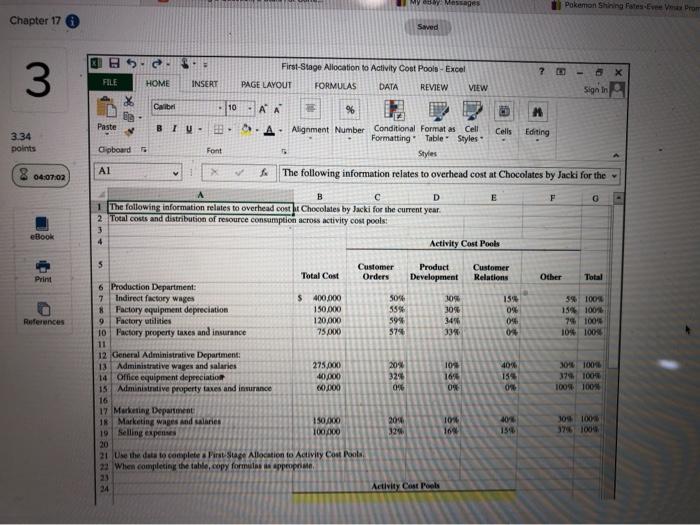
Task: Click the Format Painter brush icon
Action: click(x=129, y=131)
